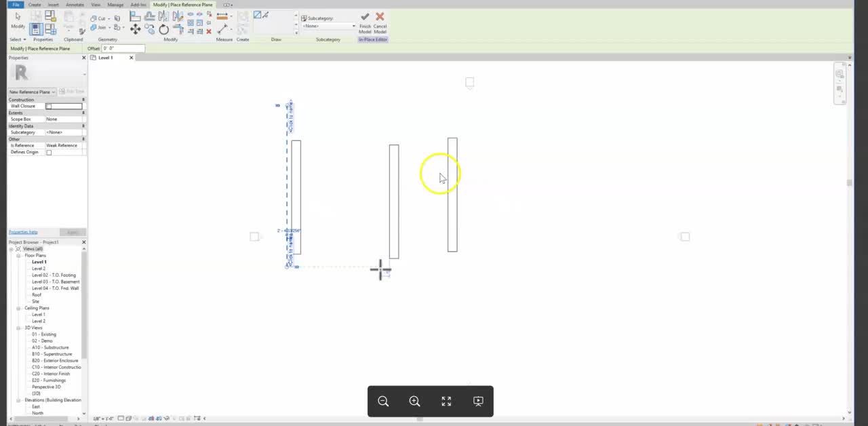
Task: Select the Rotate tool
Action: pyautogui.click(x=163, y=28)
